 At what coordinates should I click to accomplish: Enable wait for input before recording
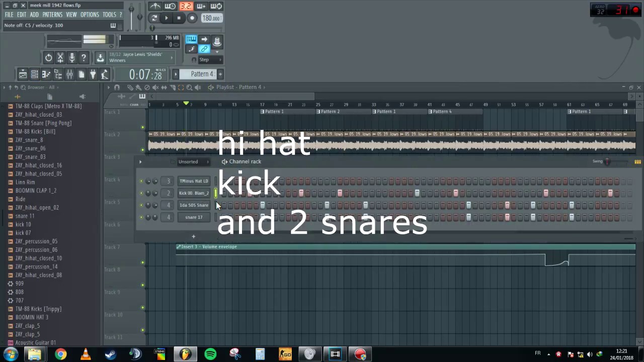tap(171, 6)
